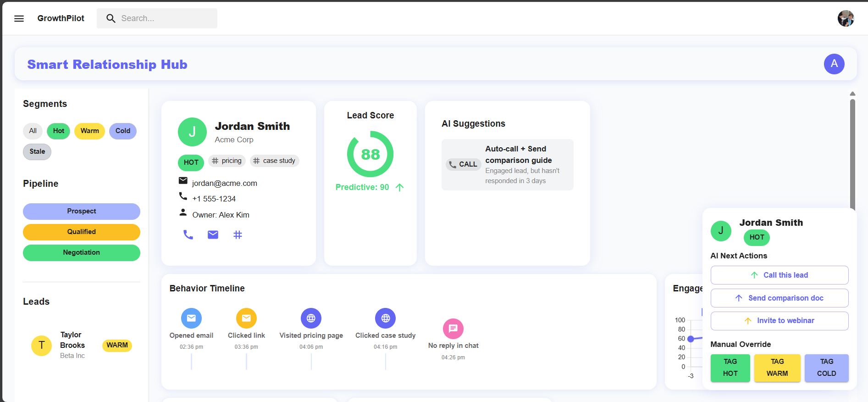
Task: Click Send comparison doc button
Action: point(780,298)
